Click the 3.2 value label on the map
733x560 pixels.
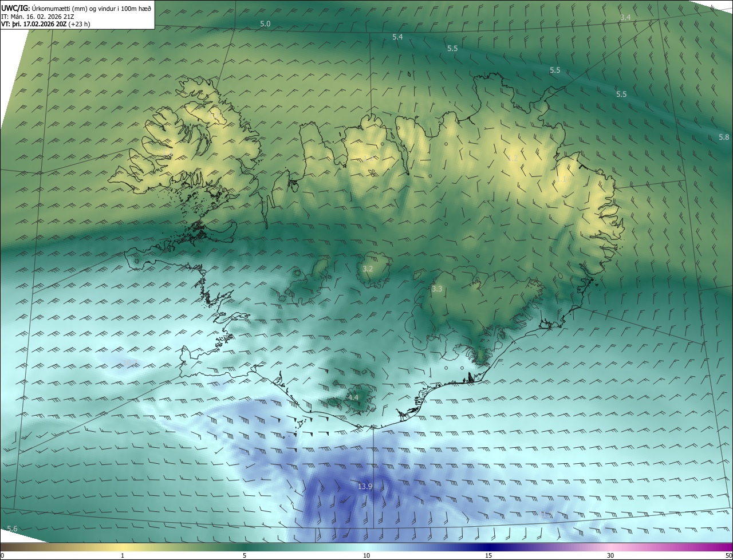point(368,269)
